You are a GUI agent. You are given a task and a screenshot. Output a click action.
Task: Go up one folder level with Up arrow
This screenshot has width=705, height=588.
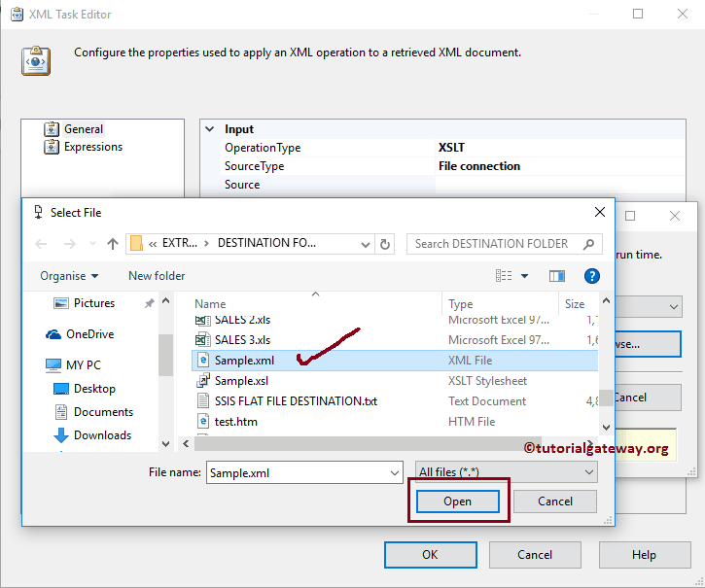(x=113, y=244)
